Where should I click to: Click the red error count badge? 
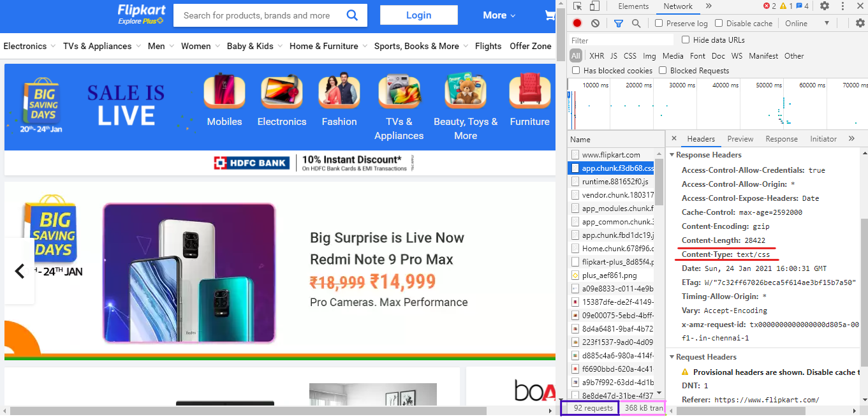[770, 6]
